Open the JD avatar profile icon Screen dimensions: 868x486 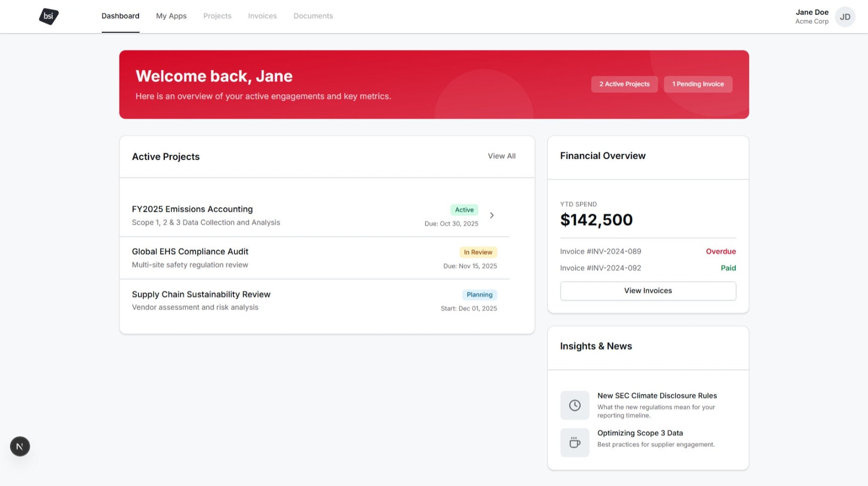click(x=845, y=17)
